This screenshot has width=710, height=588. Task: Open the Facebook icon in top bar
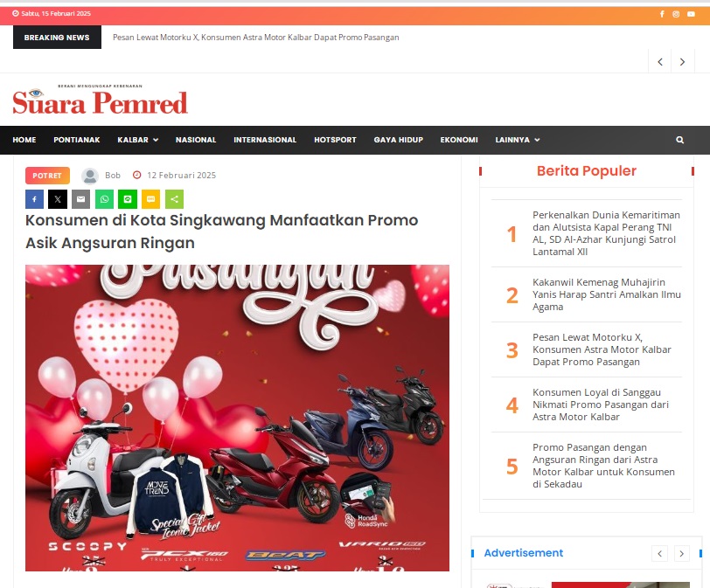click(x=662, y=14)
